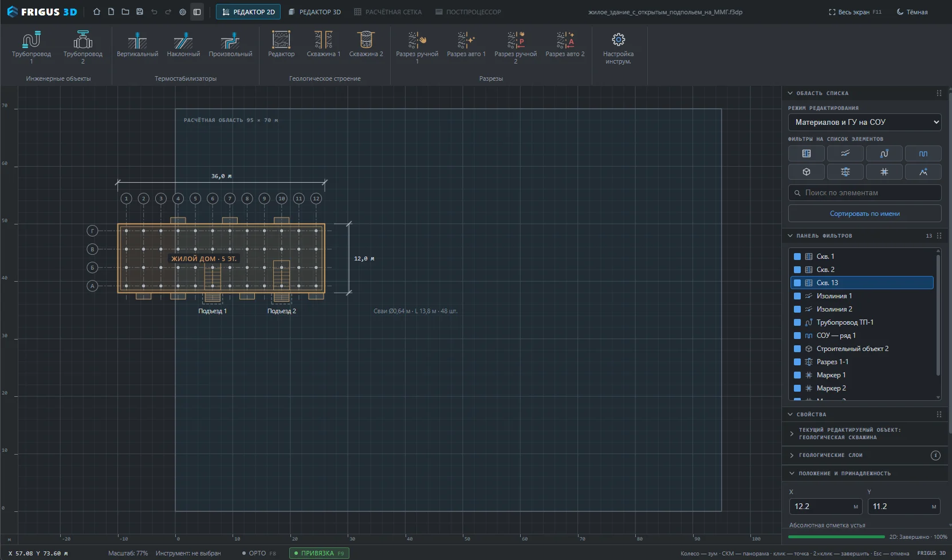Switch theme with the Тёмная button

coord(912,12)
